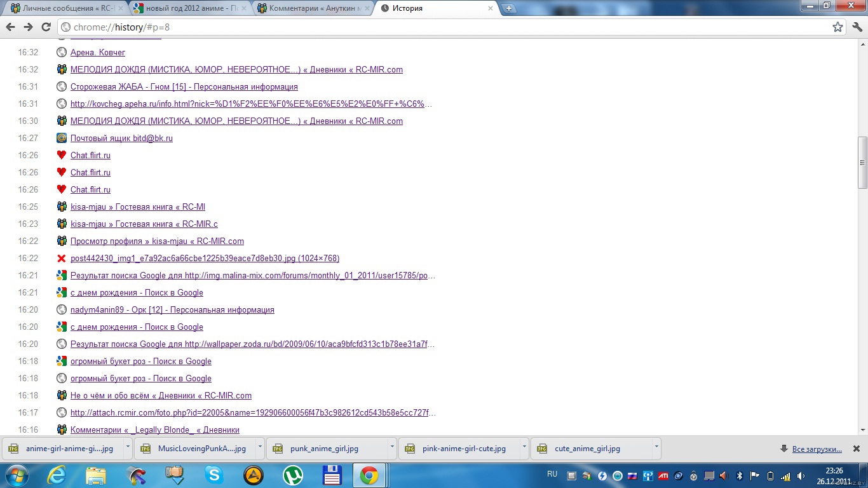Close the downloads bar

(x=856, y=448)
